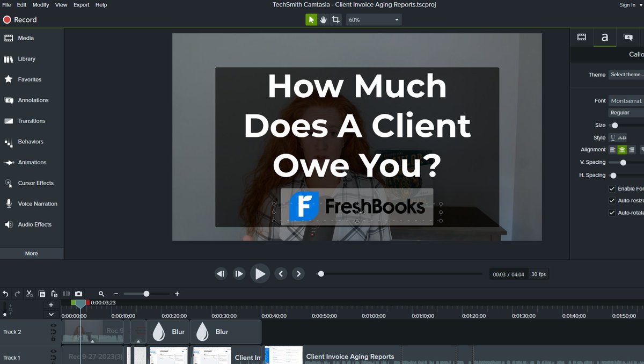Uncheck the Auto-resize checkbox
Screen dimensions: 644x364
(x=612, y=201)
